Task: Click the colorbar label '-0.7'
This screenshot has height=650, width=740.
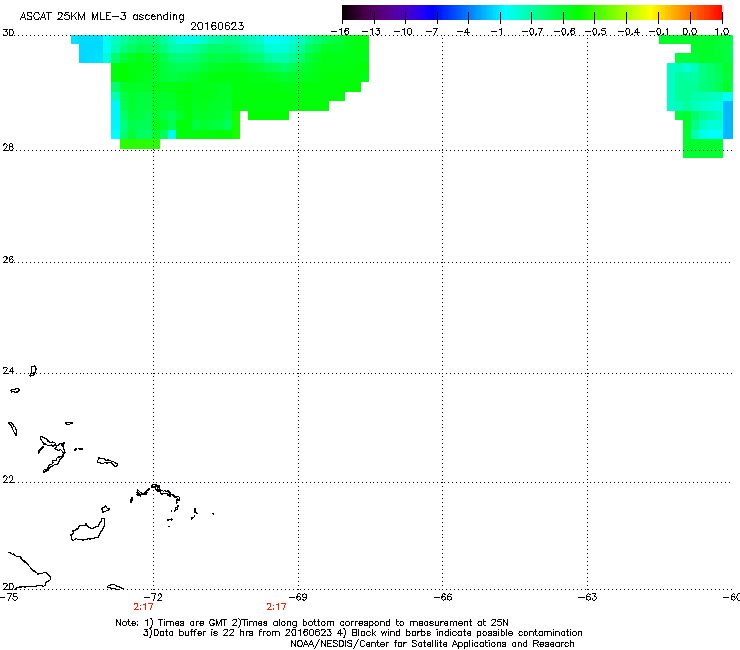Action: pyautogui.click(x=532, y=32)
